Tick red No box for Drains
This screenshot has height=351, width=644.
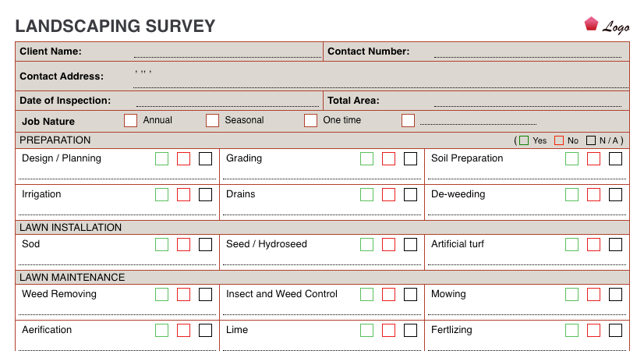[388, 194]
